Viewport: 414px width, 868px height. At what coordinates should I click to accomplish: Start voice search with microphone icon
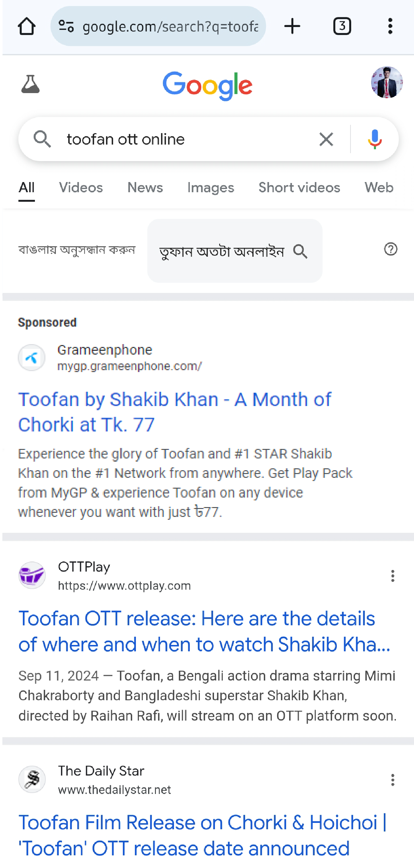click(x=375, y=139)
